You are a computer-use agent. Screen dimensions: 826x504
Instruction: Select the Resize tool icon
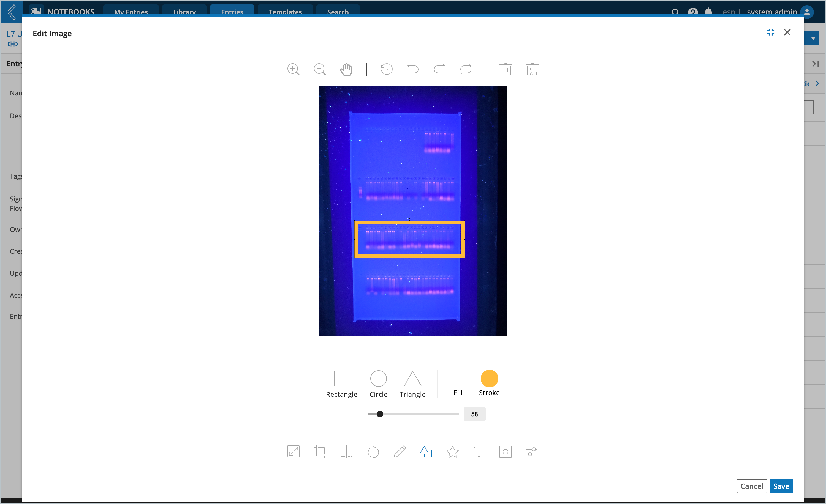[x=293, y=451]
